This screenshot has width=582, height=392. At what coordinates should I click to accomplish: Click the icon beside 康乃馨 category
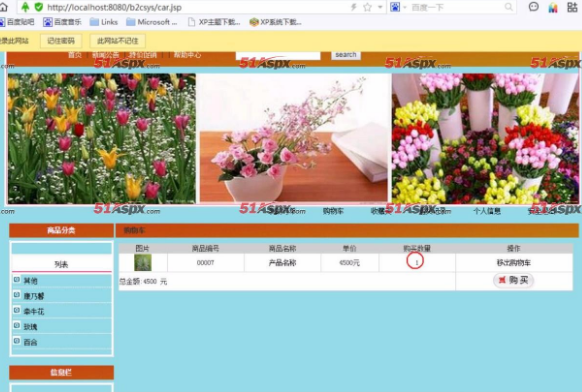point(17,295)
